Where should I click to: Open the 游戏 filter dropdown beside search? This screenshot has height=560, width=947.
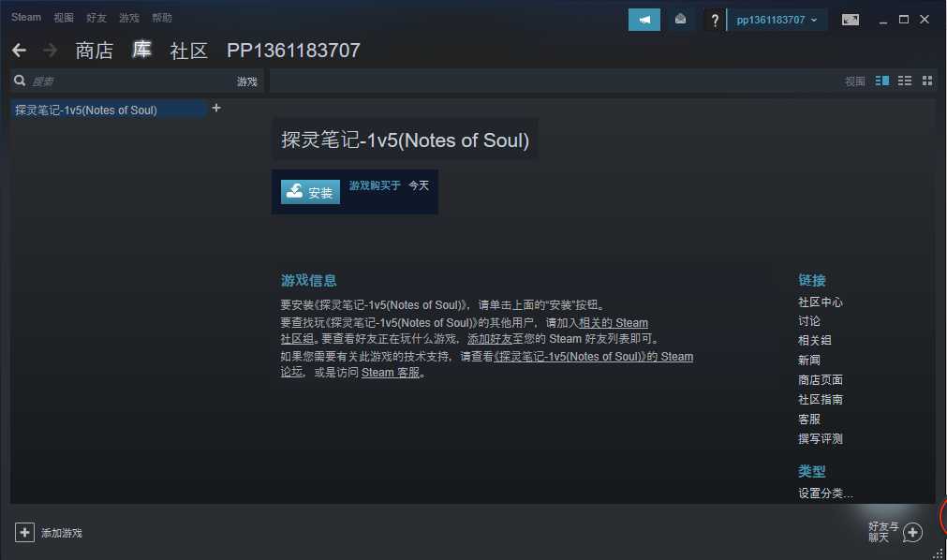pyautogui.click(x=247, y=81)
